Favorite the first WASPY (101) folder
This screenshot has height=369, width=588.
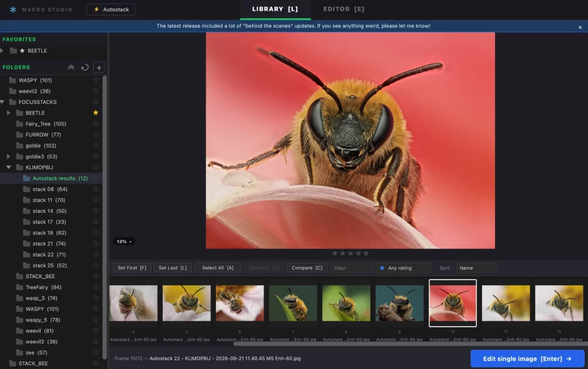(96, 80)
